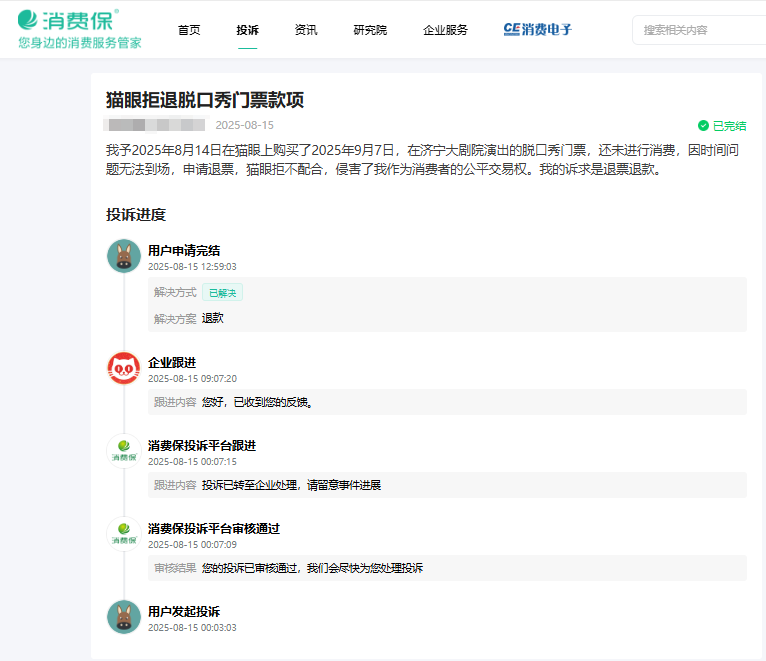Click the timestamp 2025-08-15 09:07:20
Image resolution: width=766 pixels, height=661 pixels.
coord(192,379)
